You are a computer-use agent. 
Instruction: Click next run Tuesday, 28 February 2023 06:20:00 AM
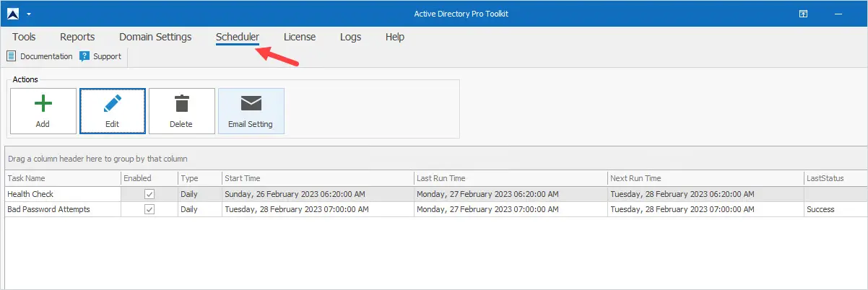point(682,194)
